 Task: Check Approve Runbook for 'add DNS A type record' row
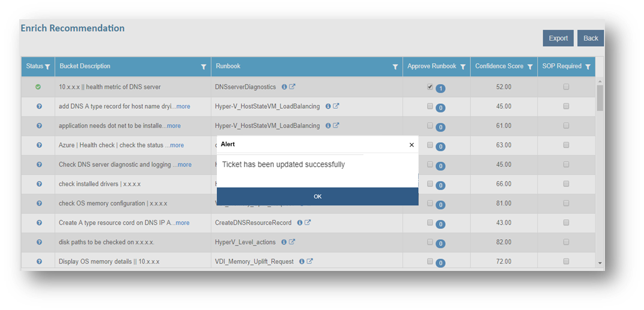430,106
